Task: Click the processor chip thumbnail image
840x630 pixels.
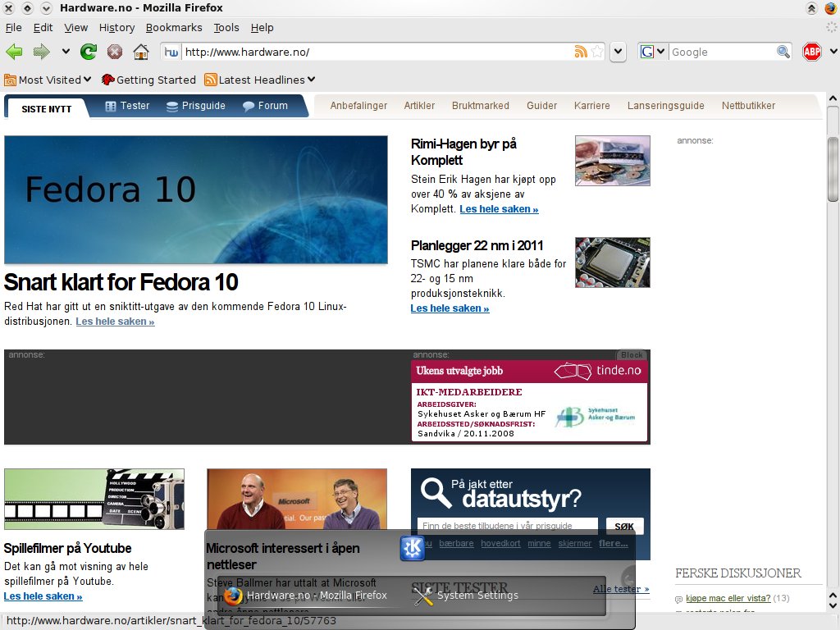Action: (x=612, y=262)
